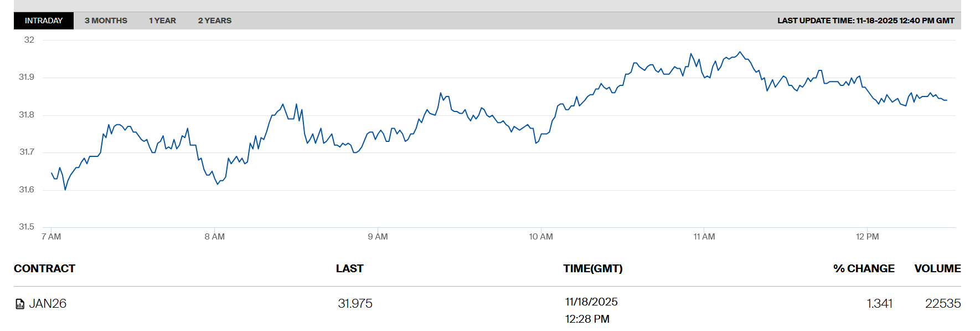The width and height of the screenshot is (980, 331).
Task: Click the 11/18/2025 date in the table
Action: pyautogui.click(x=591, y=302)
